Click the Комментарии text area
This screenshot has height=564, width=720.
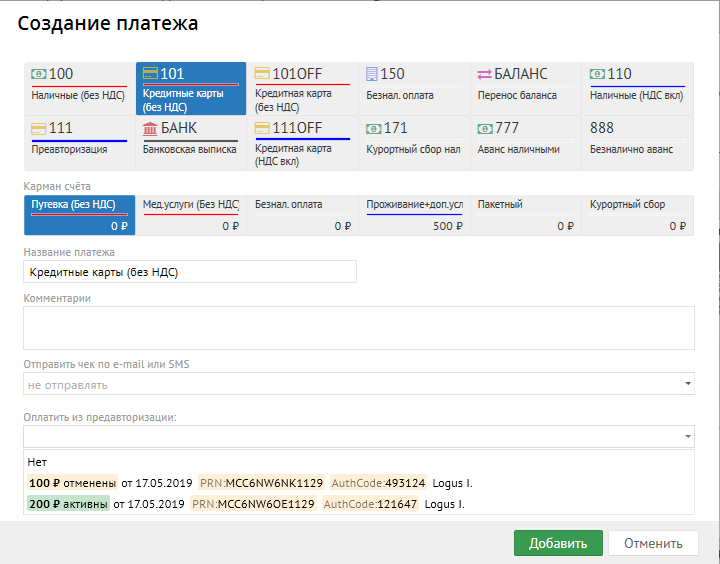tap(358, 327)
